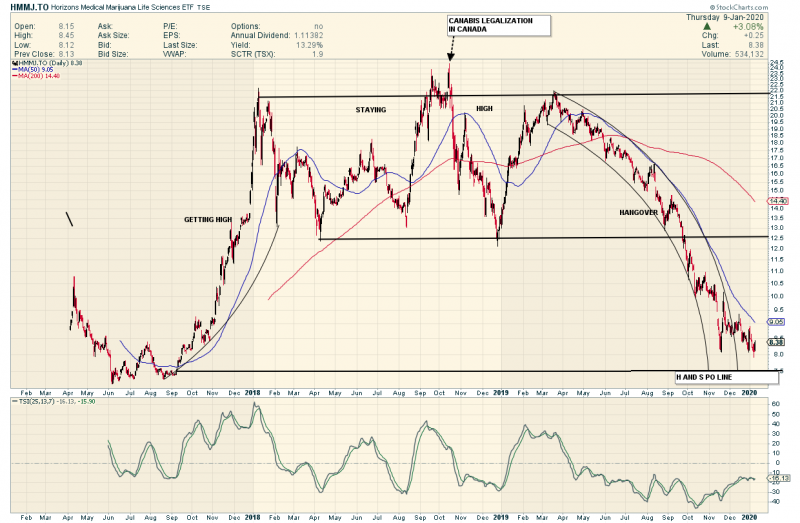Click the 'TSI(25,13,7)' indicator label
The height and width of the screenshot is (523, 800).
[x=35, y=402]
